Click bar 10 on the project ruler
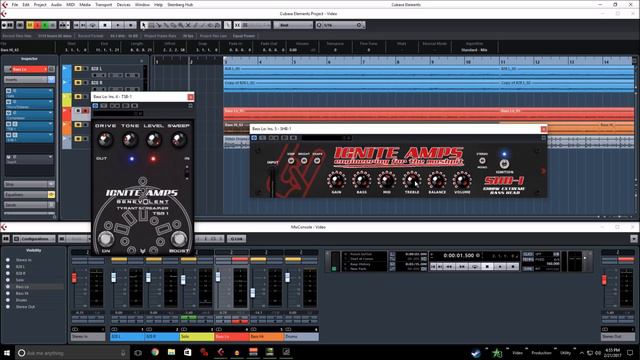This screenshot has height=360, width=640. 468,62
